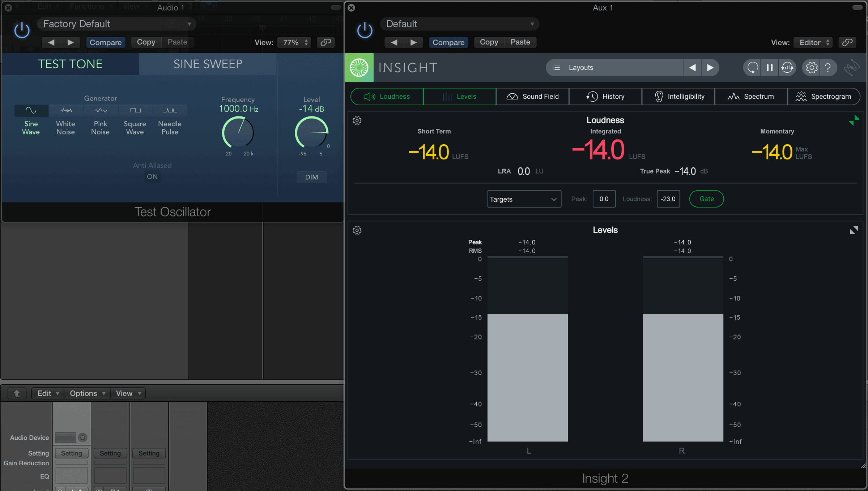Click the Layouts list icon
The image size is (868, 491).
point(557,68)
